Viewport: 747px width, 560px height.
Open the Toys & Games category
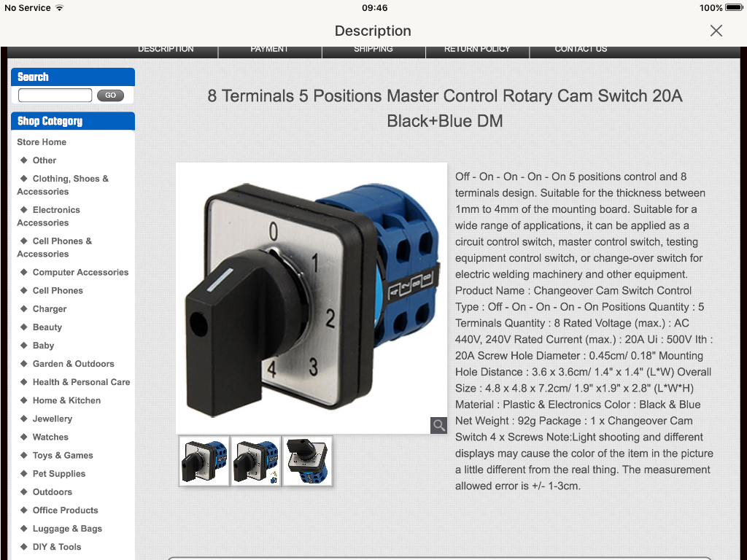point(63,456)
